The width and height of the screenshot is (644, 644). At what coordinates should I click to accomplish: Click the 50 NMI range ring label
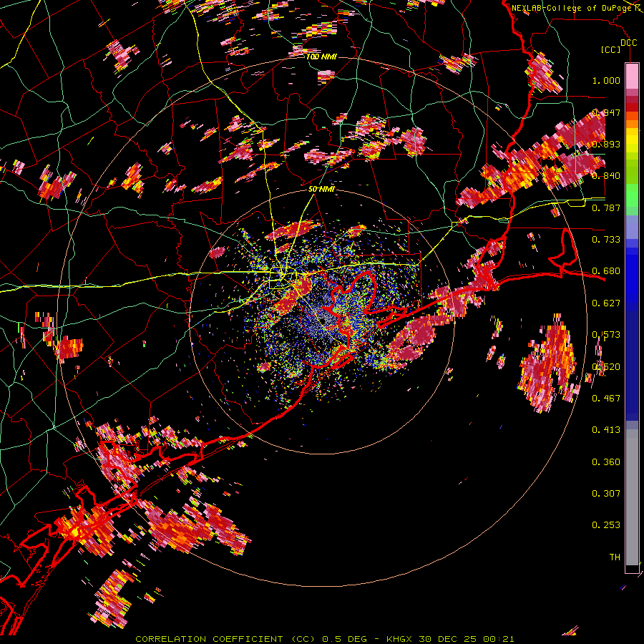point(321,189)
